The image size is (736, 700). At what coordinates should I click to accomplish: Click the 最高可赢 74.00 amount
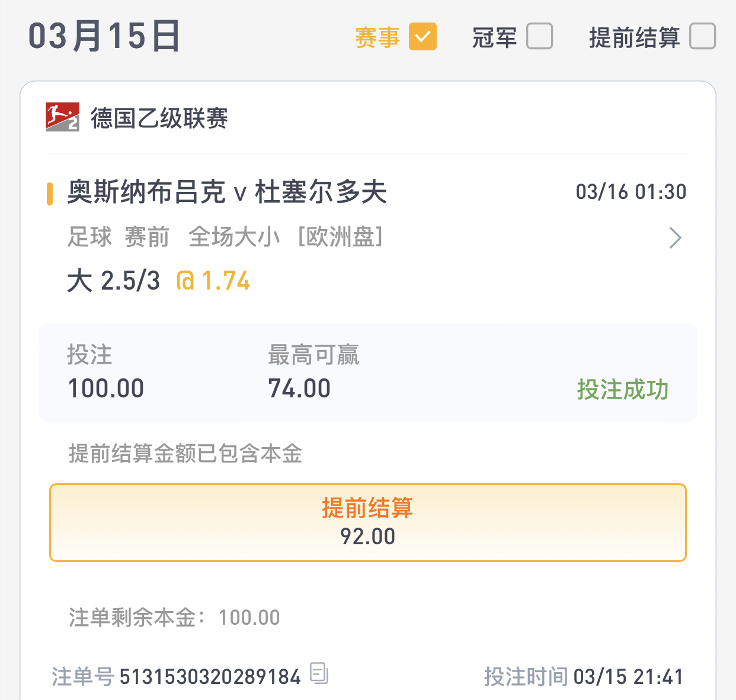click(299, 388)
